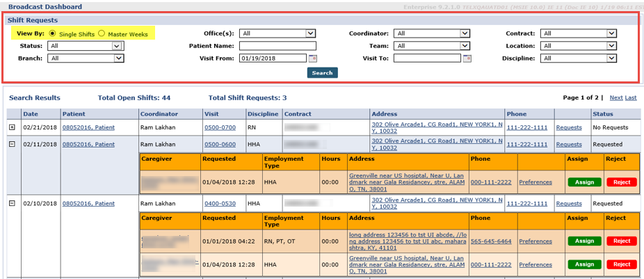Open Requests for the 02/21/2018 shift
This screenshot has height=279, width=644.
click(569, 127)
